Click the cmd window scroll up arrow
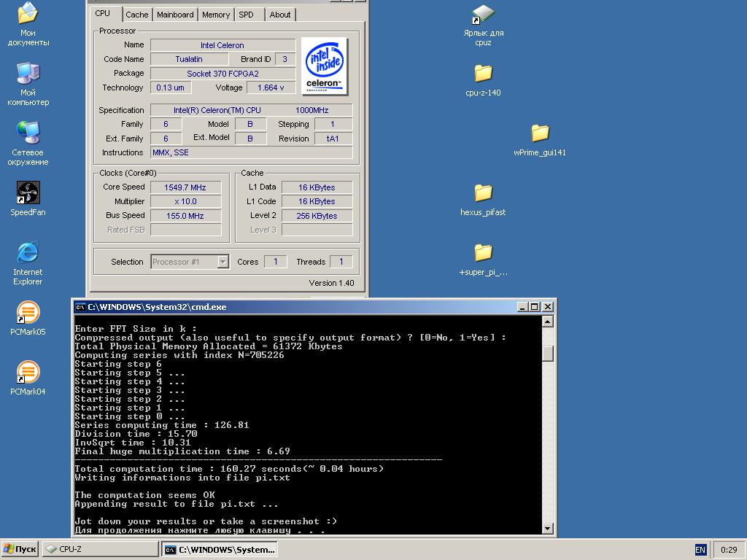747x560 pixels. coord(547,322)
